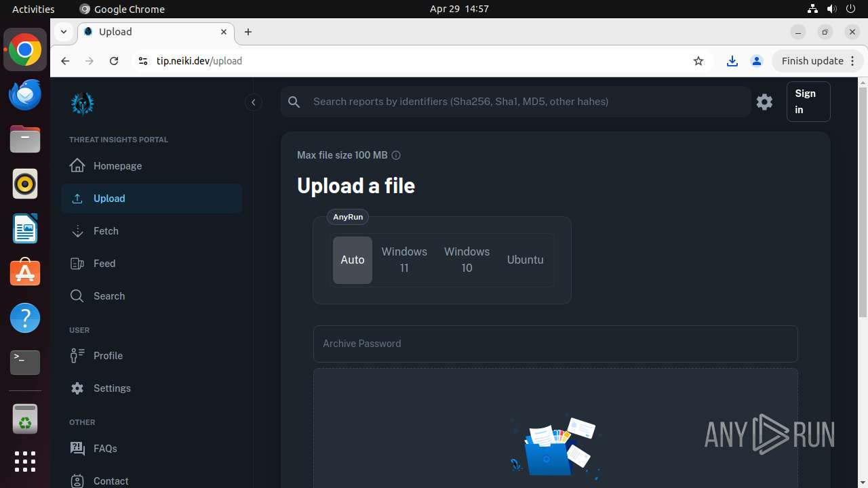Viewport: 868px width, 488px height.
Task: Click Google Chrome app menu in top bar
Action: 122,9
